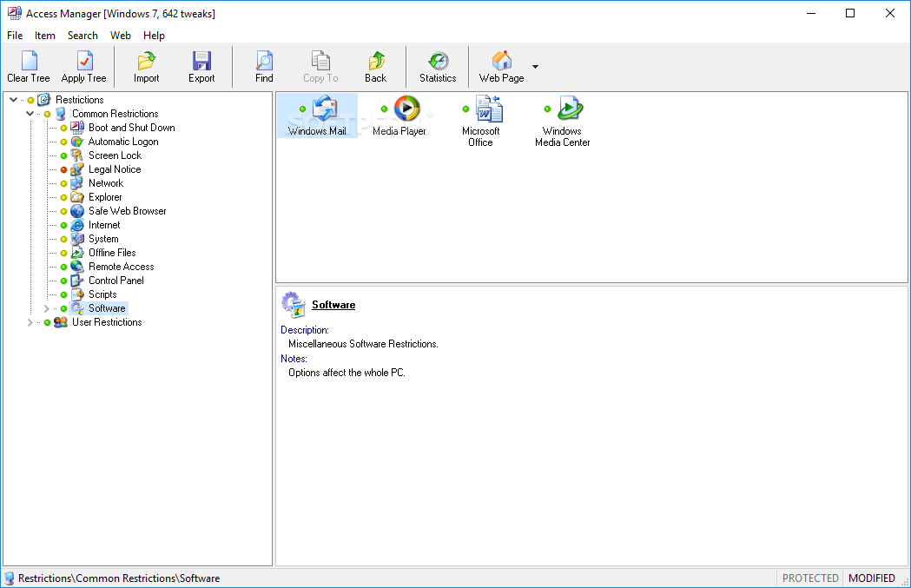Select the Network tree label
Image resolution: width=911 pixels, height=588 pixels.
point(106,183)
